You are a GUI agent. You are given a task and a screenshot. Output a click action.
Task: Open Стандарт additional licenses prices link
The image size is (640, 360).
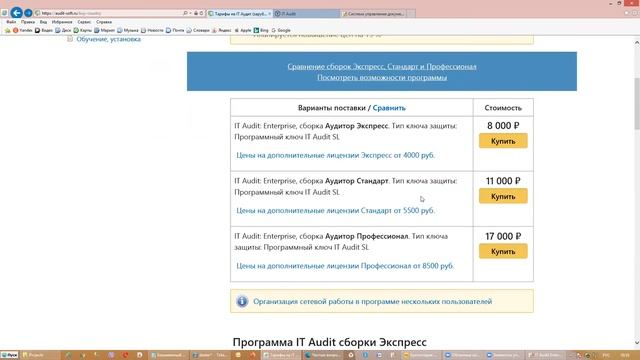click(336, 211)
